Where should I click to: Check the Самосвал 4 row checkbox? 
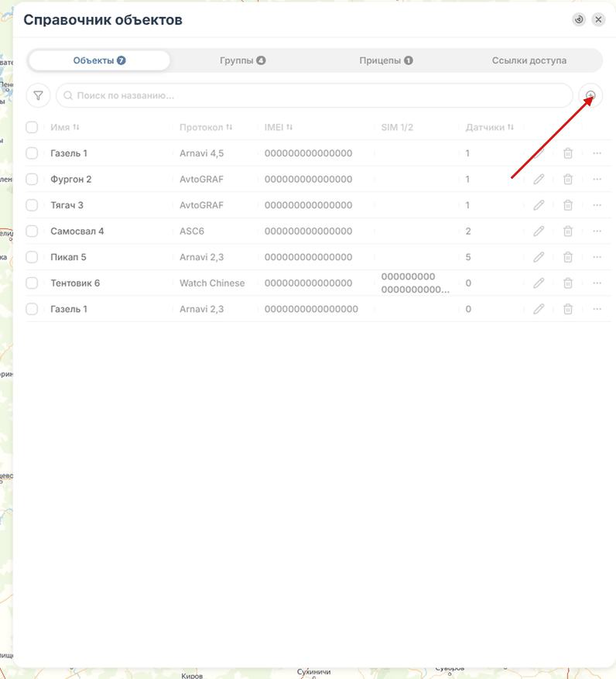coord(32,231)
